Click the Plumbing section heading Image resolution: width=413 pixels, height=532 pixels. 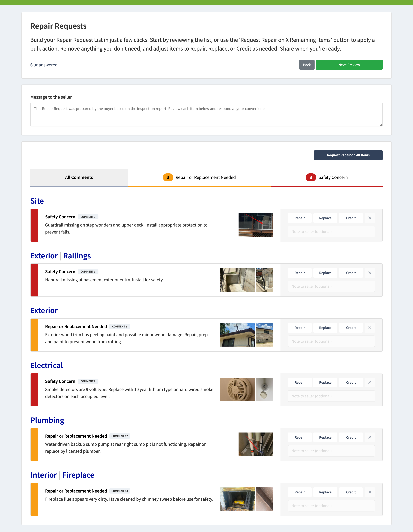(47, 420)
